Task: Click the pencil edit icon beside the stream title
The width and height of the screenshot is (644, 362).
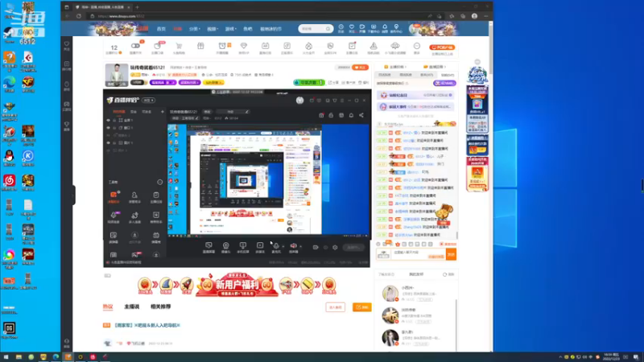Action: pos(247,112)
